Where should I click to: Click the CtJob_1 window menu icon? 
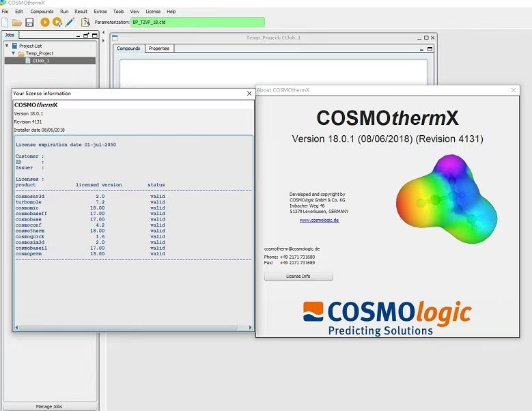click(115, 38)
